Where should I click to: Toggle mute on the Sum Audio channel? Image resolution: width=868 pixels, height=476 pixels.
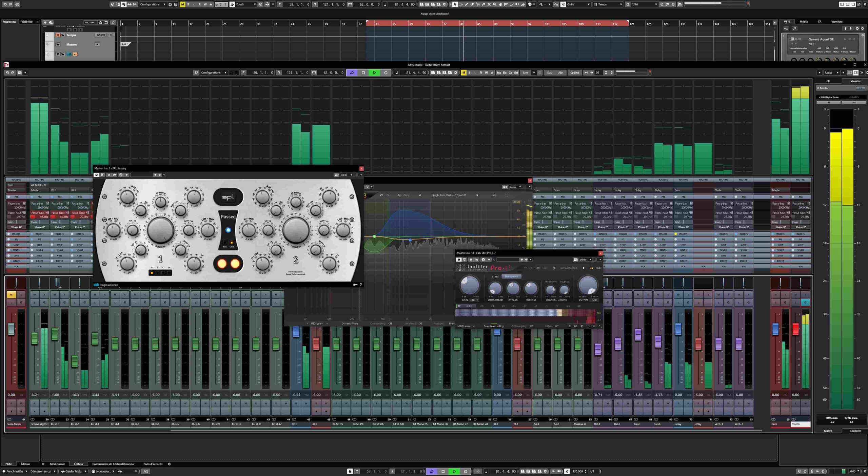tap(11, 295)
